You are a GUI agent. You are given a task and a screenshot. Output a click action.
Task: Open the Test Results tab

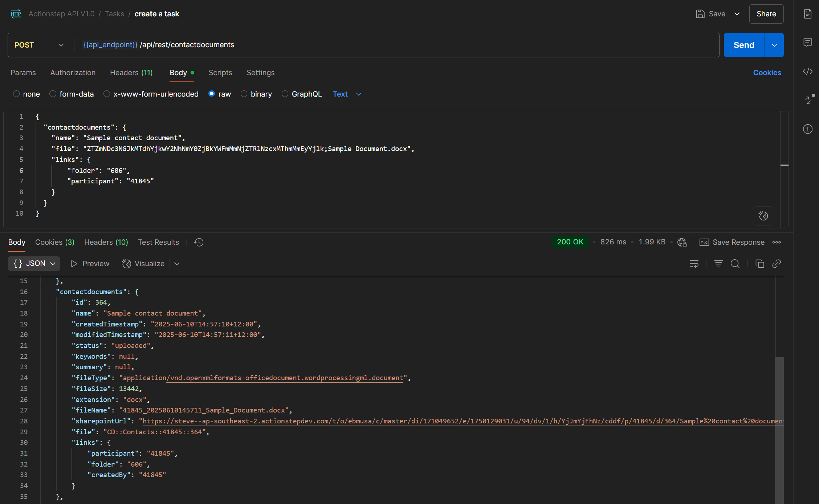pyautogui.click(x=158, y=242)
